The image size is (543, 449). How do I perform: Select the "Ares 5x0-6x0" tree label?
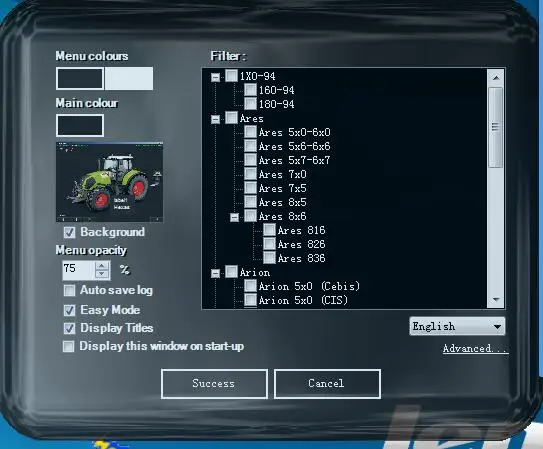(295, 132)
